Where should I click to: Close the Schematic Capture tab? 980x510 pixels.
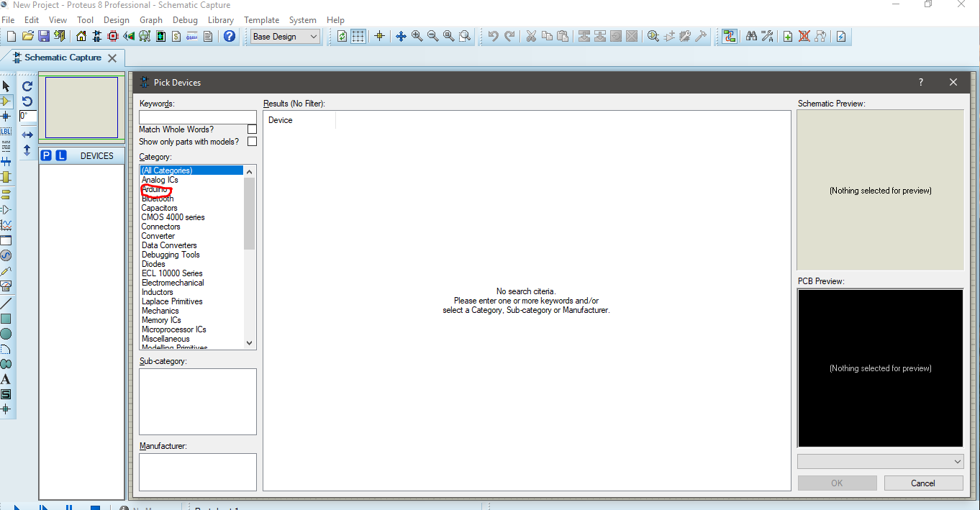(112, 58)
